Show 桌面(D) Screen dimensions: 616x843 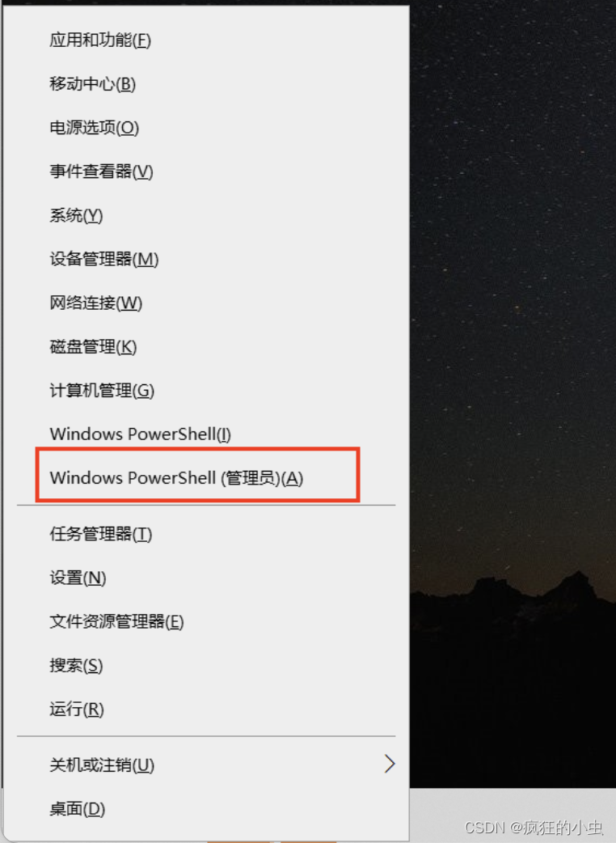[206, 808]
